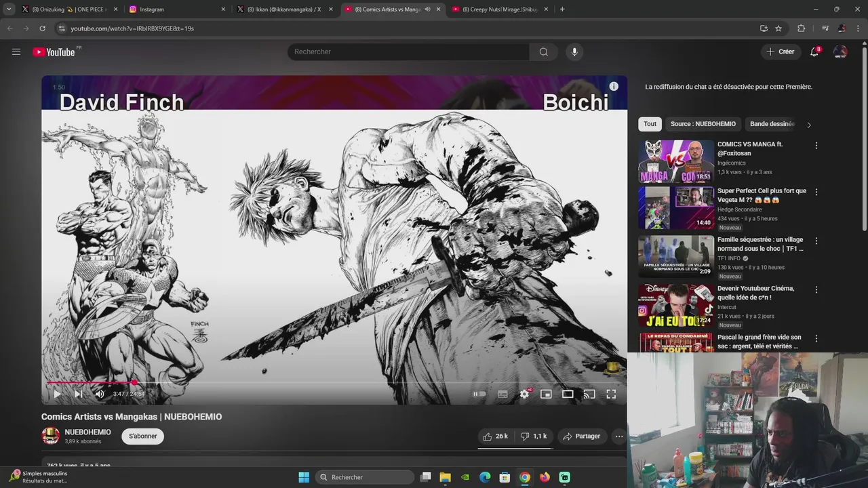Open the notifications bell
868x488 pixels.
814,52
